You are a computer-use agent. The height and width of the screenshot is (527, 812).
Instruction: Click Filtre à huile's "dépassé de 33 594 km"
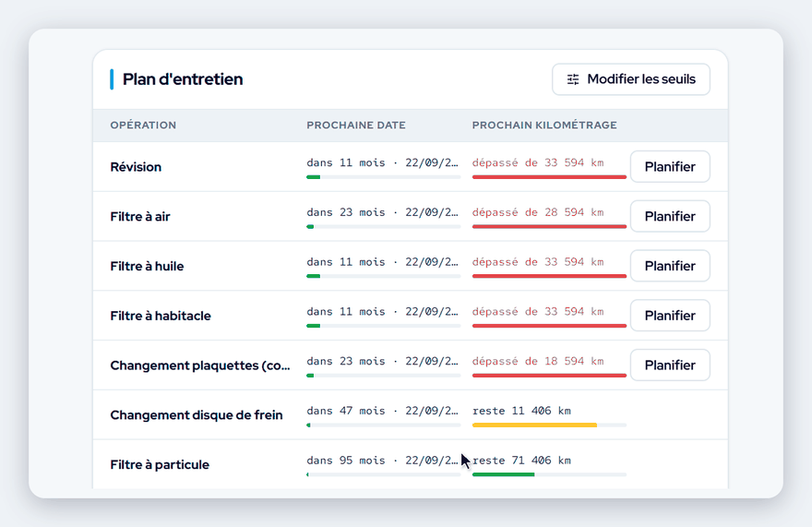538,262
